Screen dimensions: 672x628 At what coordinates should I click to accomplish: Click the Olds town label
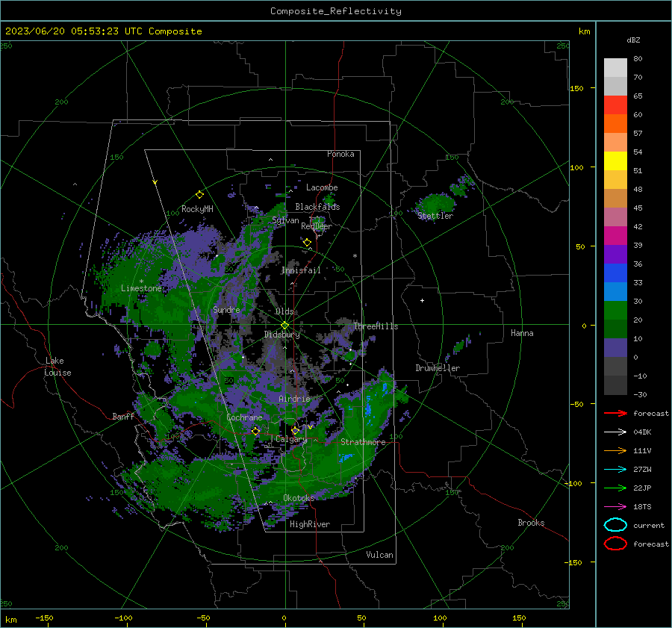click(284, 311)
